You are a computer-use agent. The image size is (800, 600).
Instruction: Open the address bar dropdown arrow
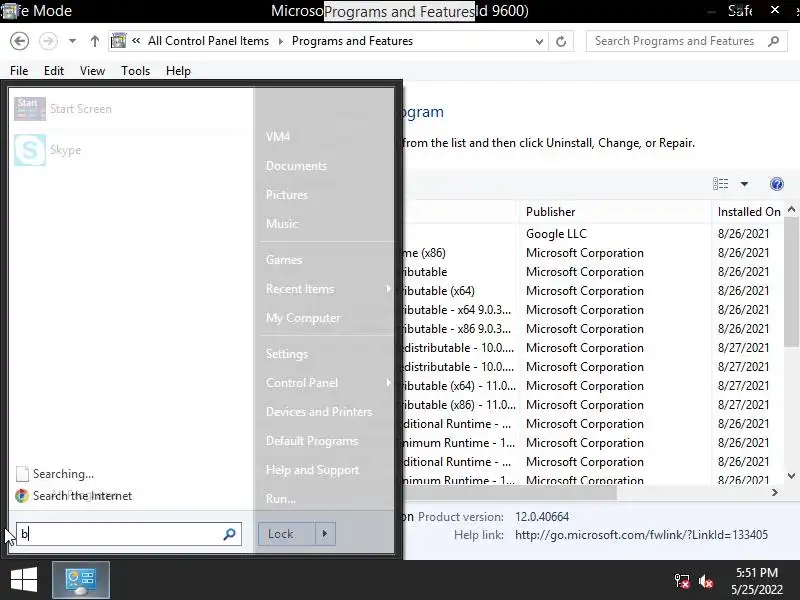pos(539,41)
